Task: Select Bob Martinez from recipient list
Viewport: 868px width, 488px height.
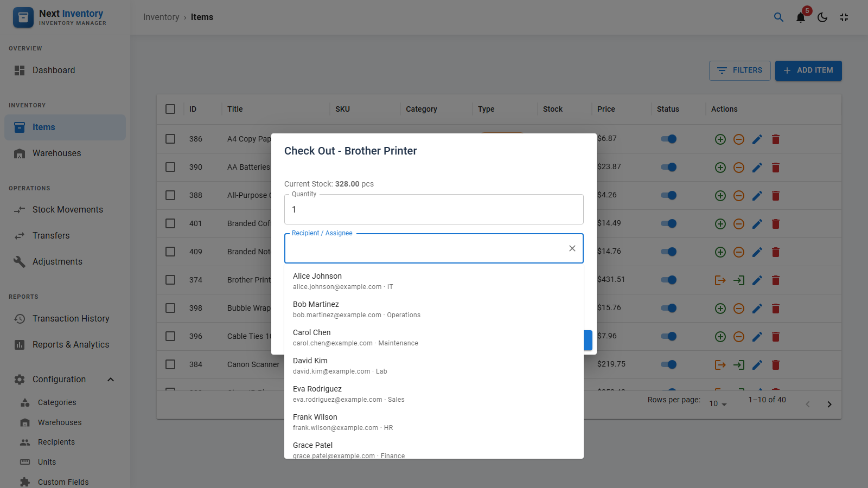Action: coord(434,309)
